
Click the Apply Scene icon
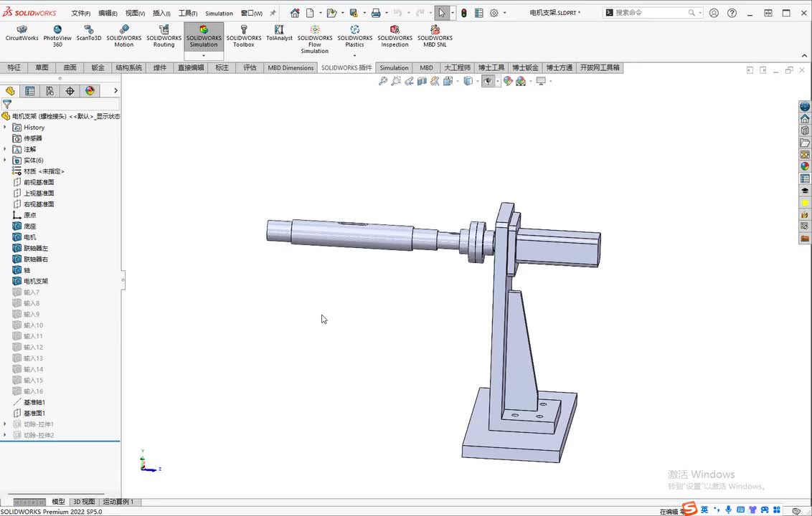click(521, 81)
